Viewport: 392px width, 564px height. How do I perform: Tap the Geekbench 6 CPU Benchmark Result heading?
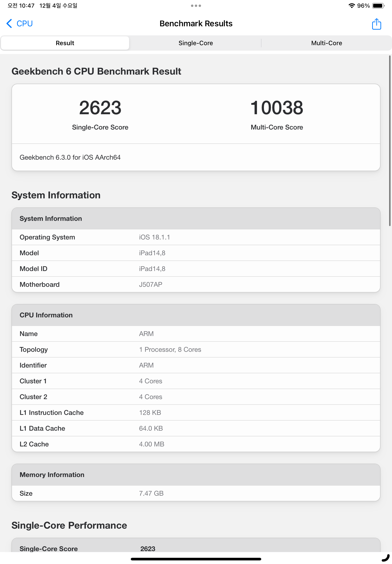point(96,71)
